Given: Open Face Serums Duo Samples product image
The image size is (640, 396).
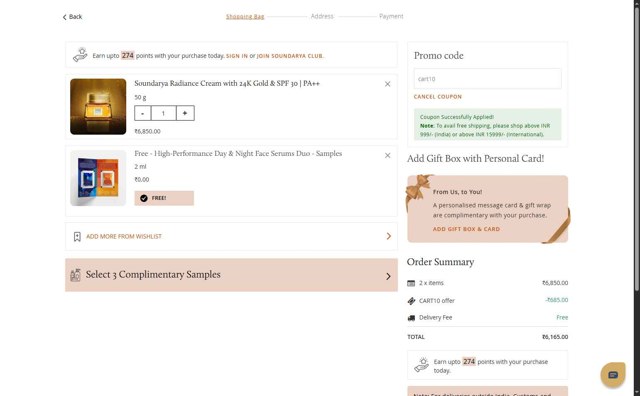Looking at the screenshot, I should (98, 178).
